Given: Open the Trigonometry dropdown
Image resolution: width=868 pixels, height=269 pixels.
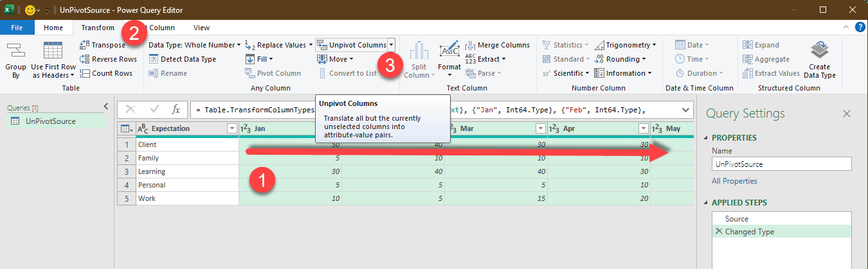Looking at the screenshot, I should click(x=626, y=45).
